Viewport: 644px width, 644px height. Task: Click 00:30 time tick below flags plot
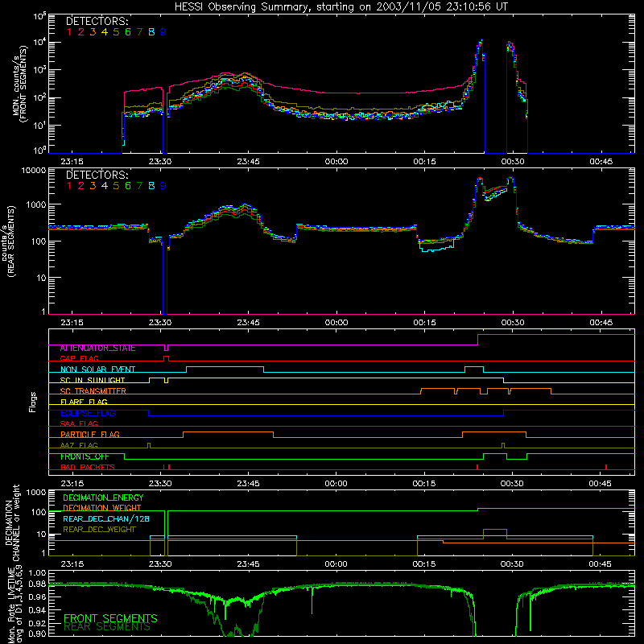[512, 484]
